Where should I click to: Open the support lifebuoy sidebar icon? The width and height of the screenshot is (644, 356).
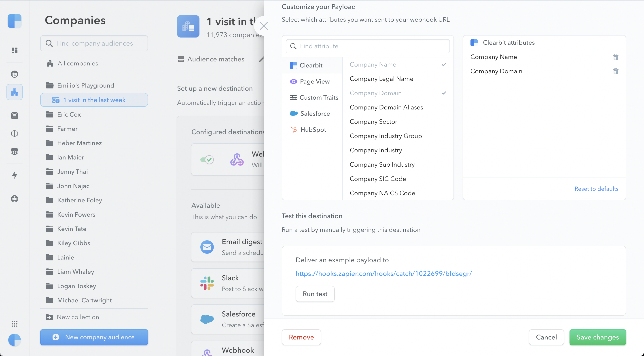(15, 199)
